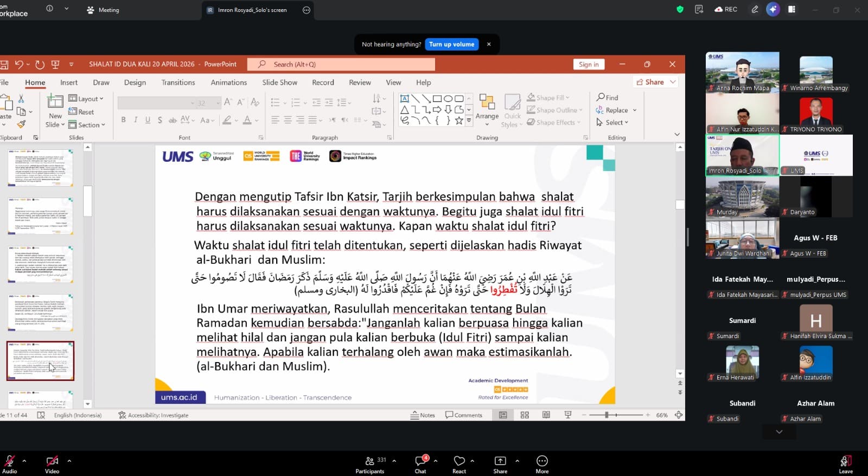Adjust the zoom level slider
This screenshot has height=476, width=868.
point(616,415)
